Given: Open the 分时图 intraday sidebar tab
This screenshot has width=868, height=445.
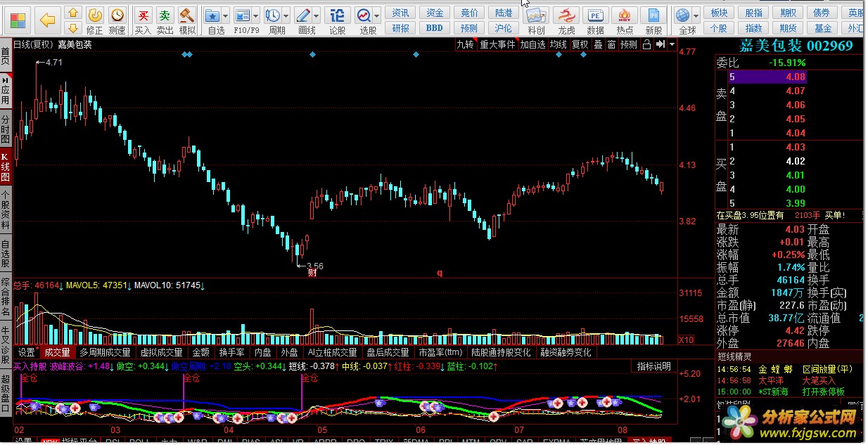Looking at the screenshot, I should tap(6, 129).
